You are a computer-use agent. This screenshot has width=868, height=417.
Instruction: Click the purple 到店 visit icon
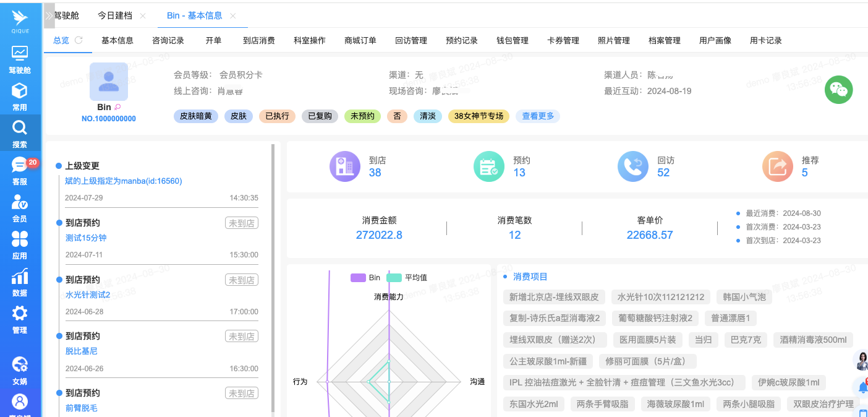click(344, 166)
